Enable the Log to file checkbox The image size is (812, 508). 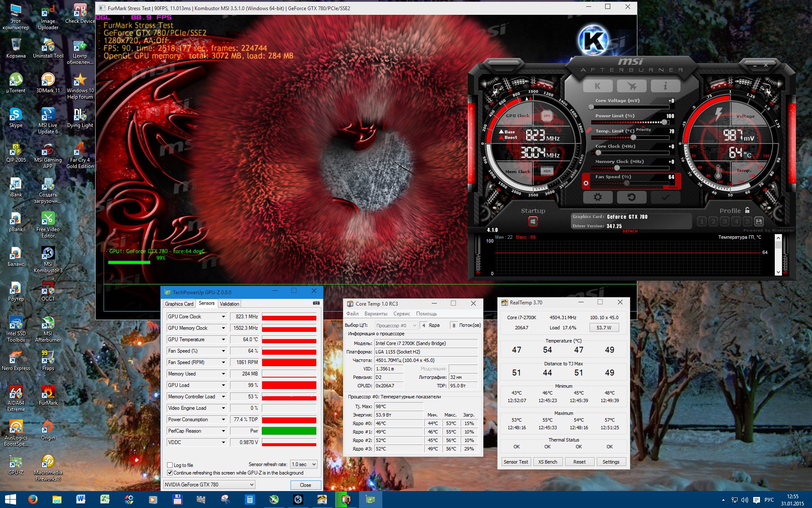(x=170, y=465)
